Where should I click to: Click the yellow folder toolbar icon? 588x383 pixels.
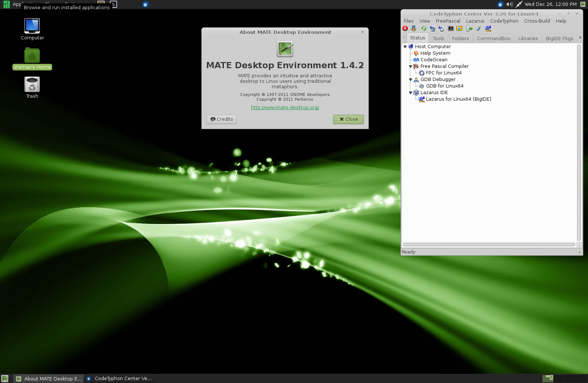click(x=459, y=28)
